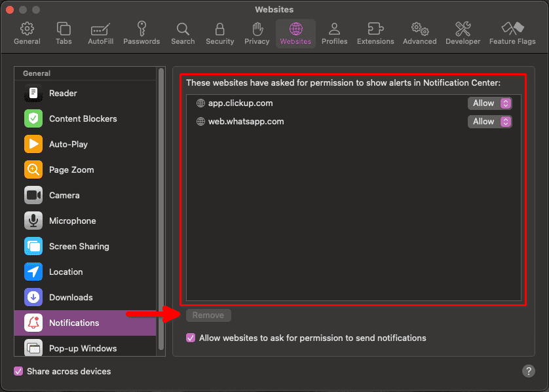The width and height of the screenshot is (549, 392).
Task: Go to the Privacy hand icon
Action: [x=257, y=33]
